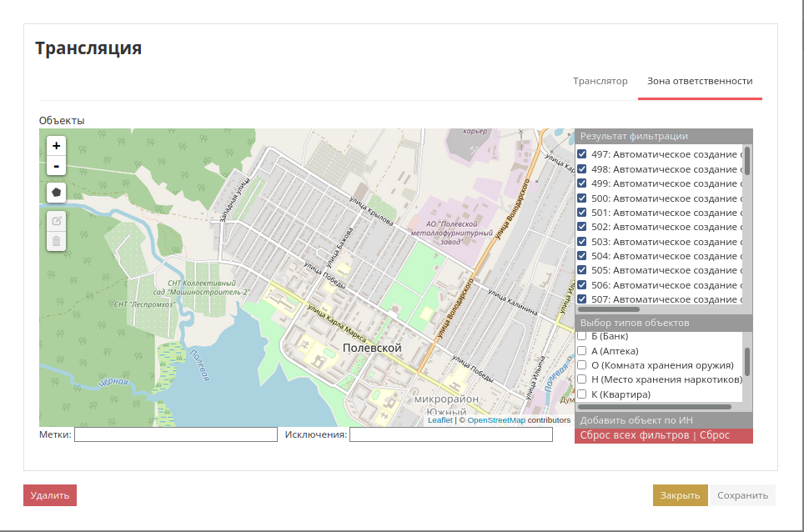
Task: Uncheck object 504 in filter results
Action: click(x=582, y=256)
